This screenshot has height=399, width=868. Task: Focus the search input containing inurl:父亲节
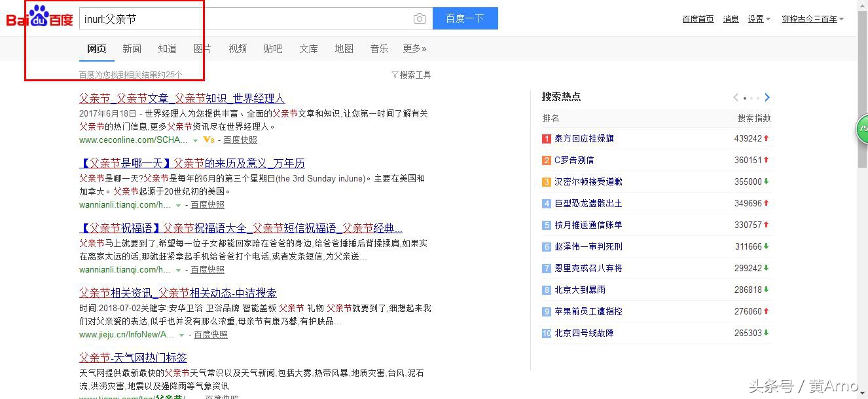tap(255, 19)
